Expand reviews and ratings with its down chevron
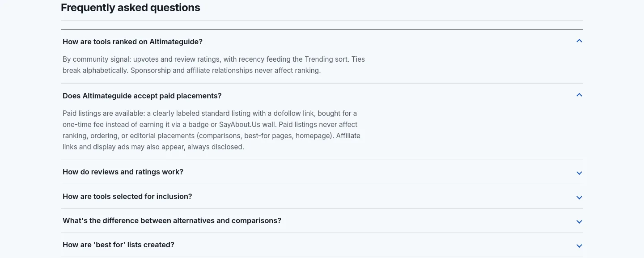 coord(579,173)
